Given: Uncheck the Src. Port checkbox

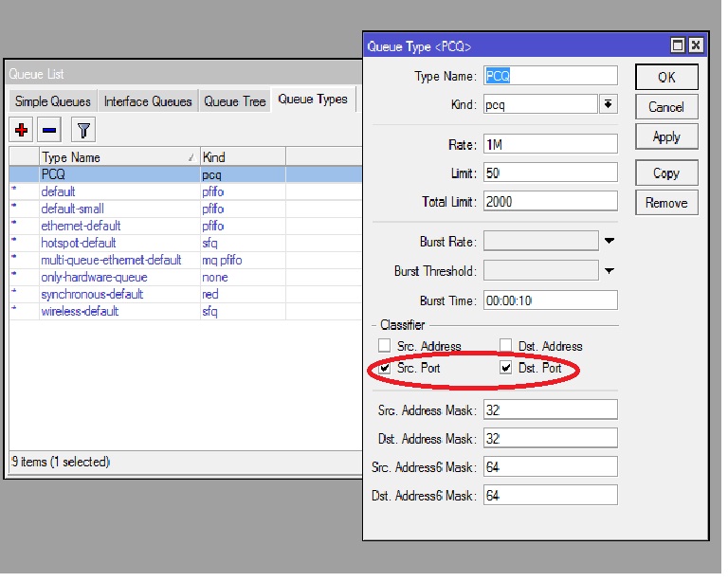Looking at the screenshot, I should click(x=385, y=369).
